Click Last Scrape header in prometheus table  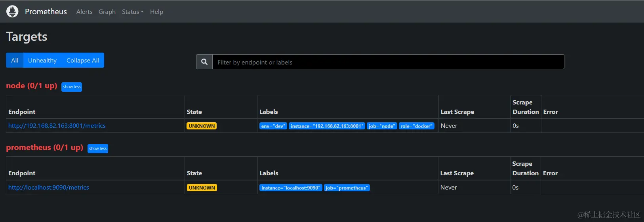pos(457,173)
